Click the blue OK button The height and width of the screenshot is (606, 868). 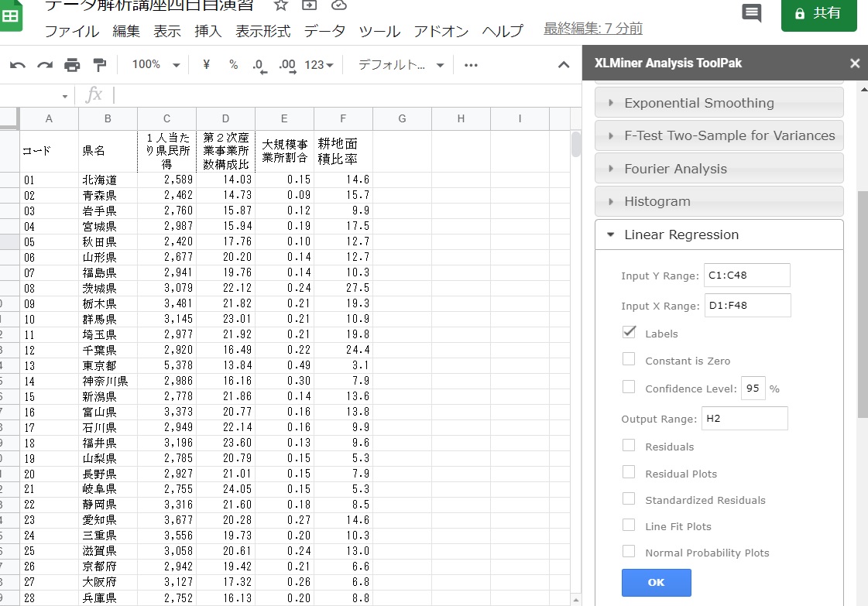tap(656, 582)
